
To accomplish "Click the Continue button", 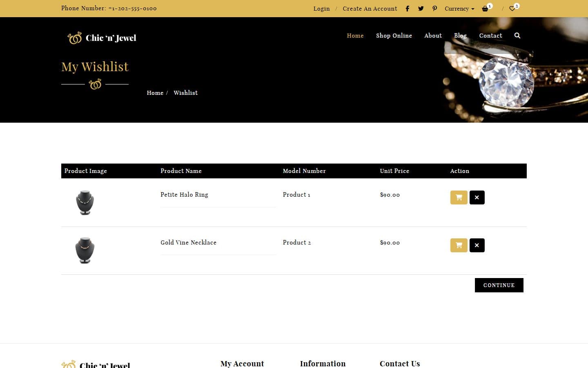I will pyautogui.click(x=499, y=285).
